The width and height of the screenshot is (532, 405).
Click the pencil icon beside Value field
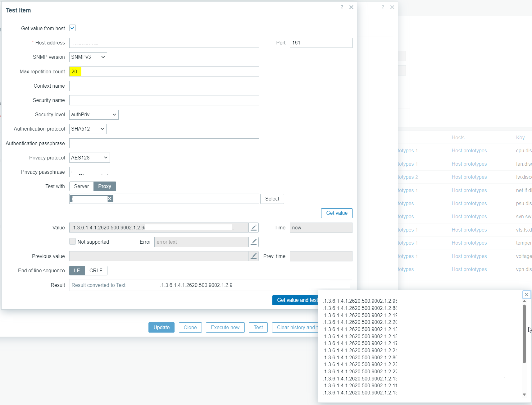[x=253, y=228]
